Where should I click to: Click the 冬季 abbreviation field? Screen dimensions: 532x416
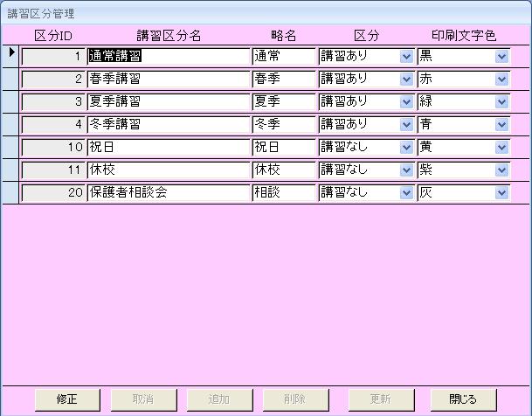pyautogui.click(x=284, y=124)
